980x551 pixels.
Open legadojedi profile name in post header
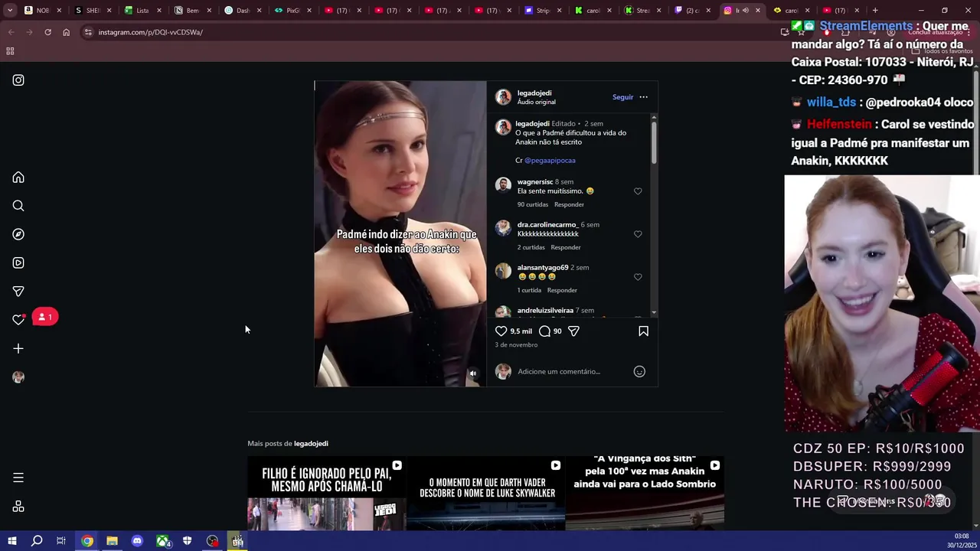click(534, 93)
